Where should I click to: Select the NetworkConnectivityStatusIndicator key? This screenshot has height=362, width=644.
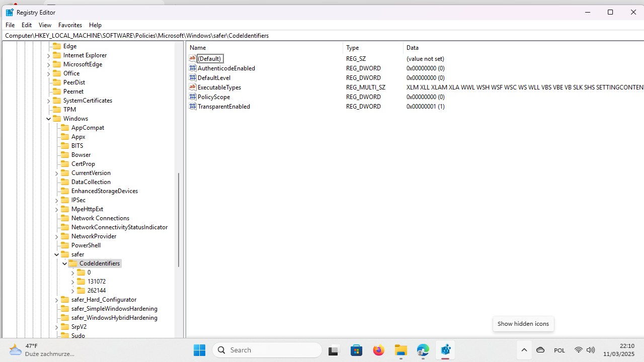point(119,227)
